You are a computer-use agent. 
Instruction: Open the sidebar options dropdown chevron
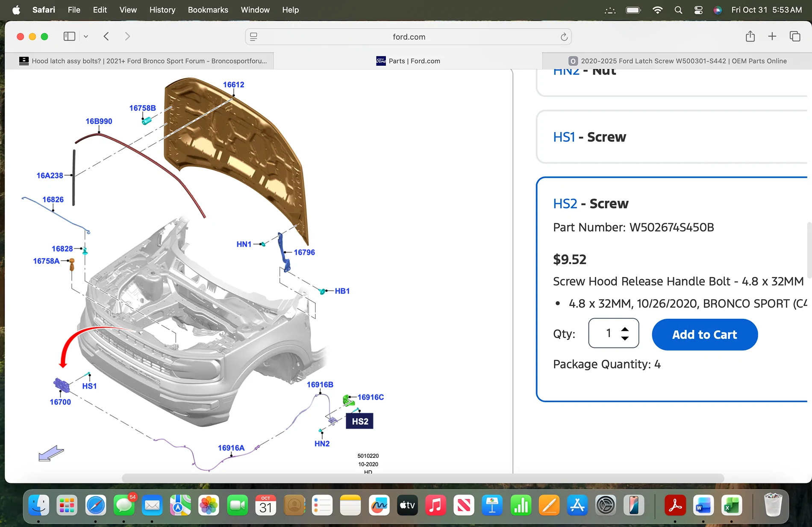(x=86, y=37)
